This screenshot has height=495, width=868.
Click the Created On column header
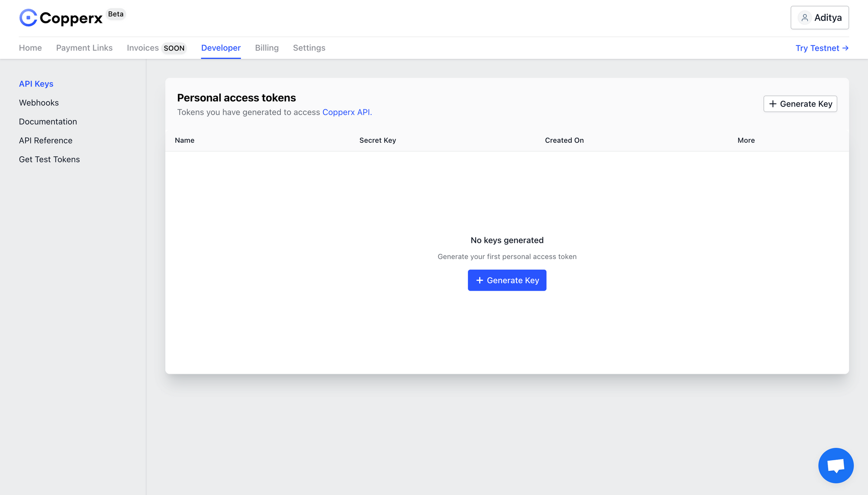(x=564, y=140)
